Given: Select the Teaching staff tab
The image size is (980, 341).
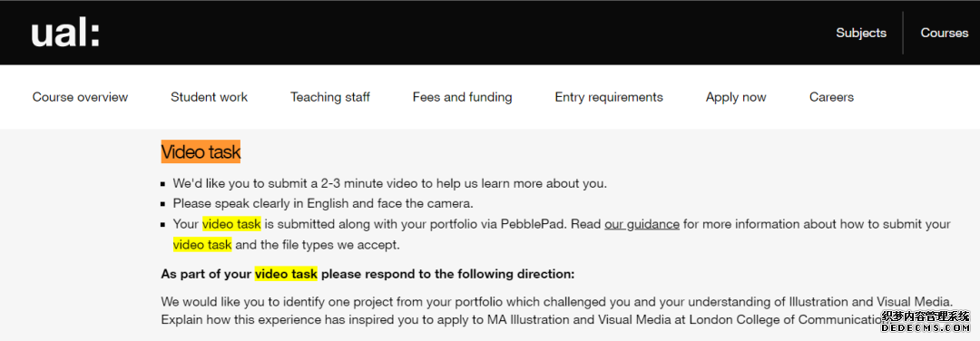Looking at the screenshot, I should point(330,97).
